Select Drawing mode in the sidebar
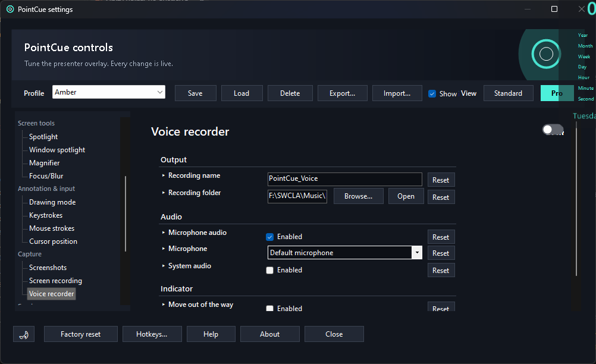Viewport: 596px width, 364px height. point(52,202)
